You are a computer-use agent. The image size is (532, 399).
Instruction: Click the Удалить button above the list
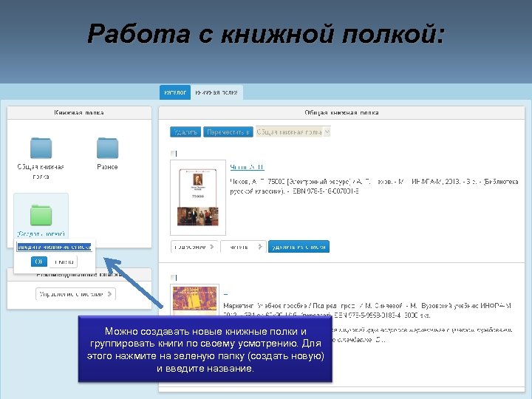185,132
